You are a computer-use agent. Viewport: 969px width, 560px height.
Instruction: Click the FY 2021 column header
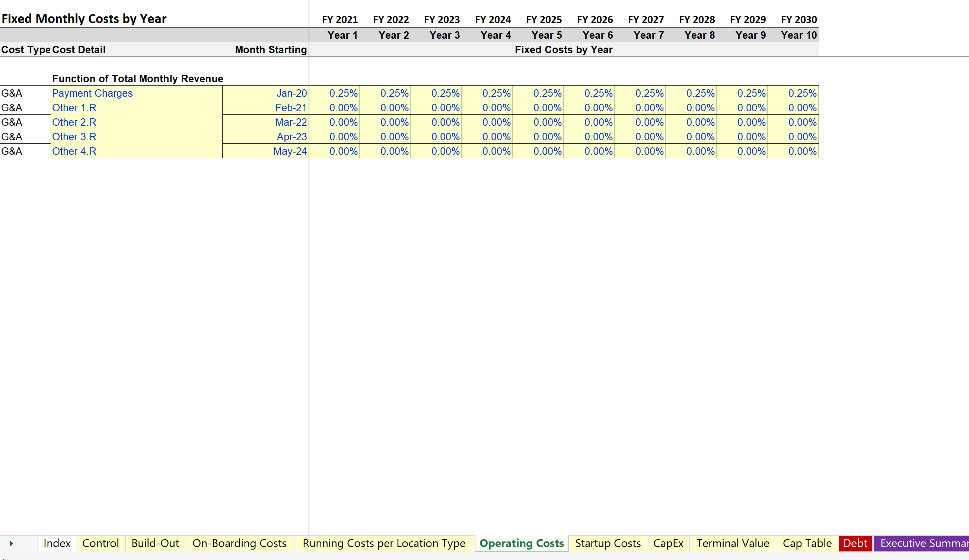coord(340,20)
